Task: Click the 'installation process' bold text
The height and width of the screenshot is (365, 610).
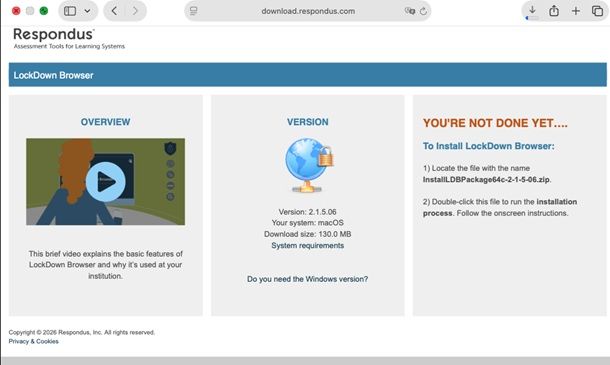Action: coord(500,207)
